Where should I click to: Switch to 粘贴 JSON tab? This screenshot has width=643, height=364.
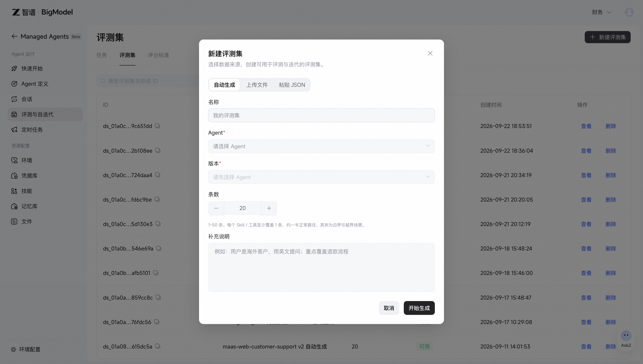(x=292, y=85)
